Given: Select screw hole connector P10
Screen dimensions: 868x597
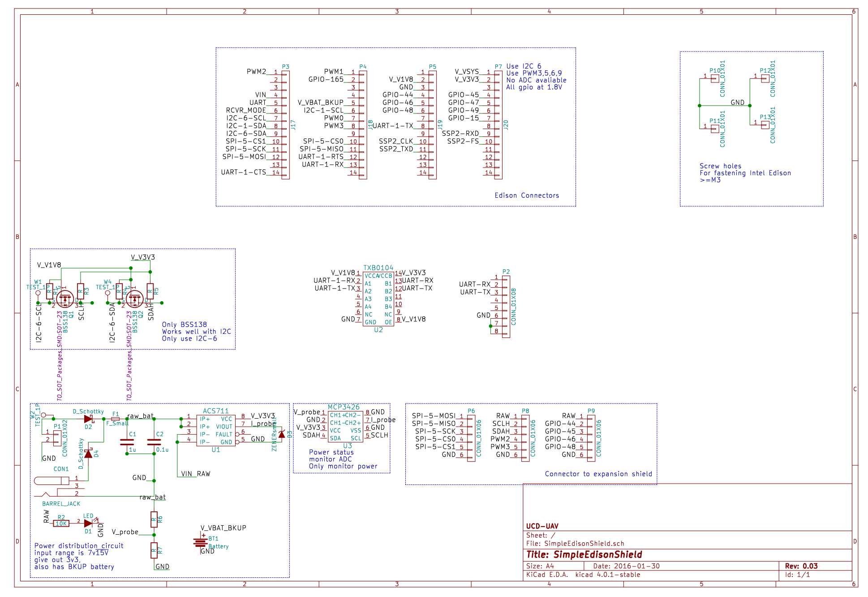Looking at the screenshot, I should click(x=715, y=78).
